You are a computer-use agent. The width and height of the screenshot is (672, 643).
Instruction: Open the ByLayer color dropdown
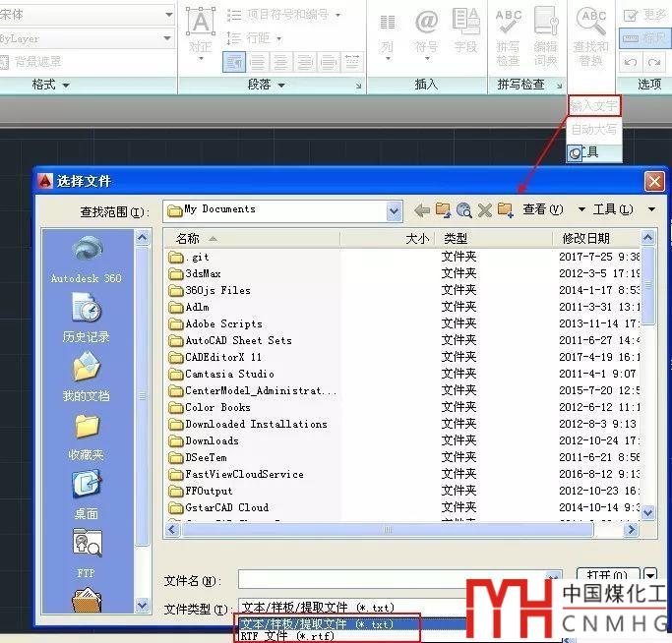click(x=167, y=38)
